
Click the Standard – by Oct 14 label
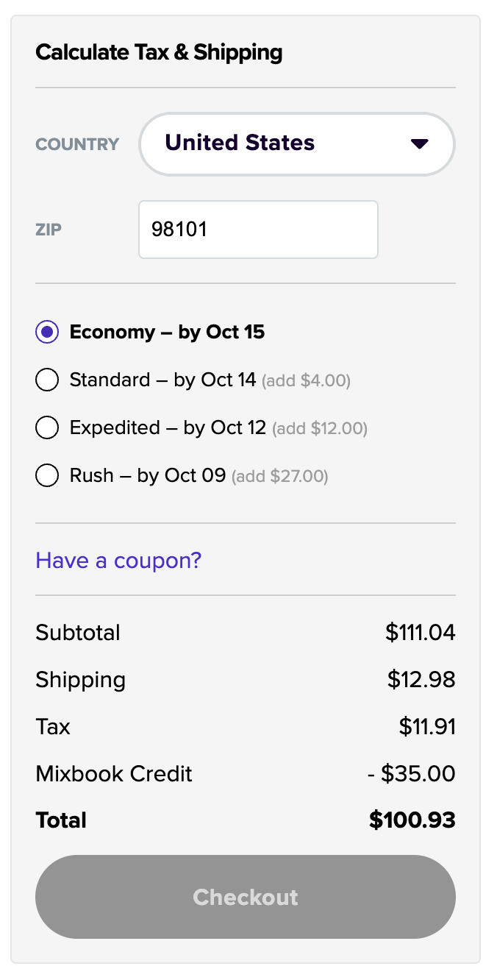pos(162,380)
